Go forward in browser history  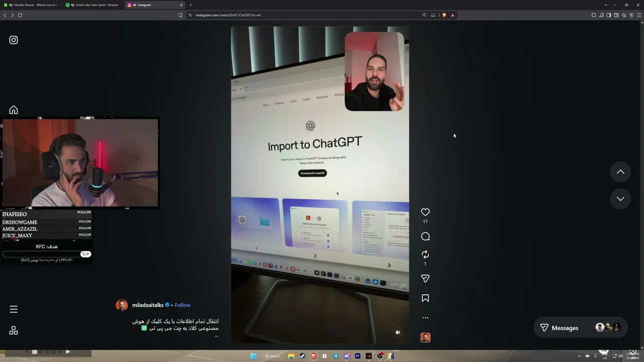13,15
